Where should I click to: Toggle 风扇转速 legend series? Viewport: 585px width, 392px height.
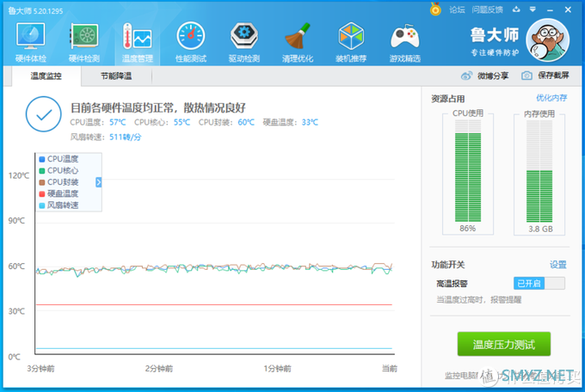[59, 205]
